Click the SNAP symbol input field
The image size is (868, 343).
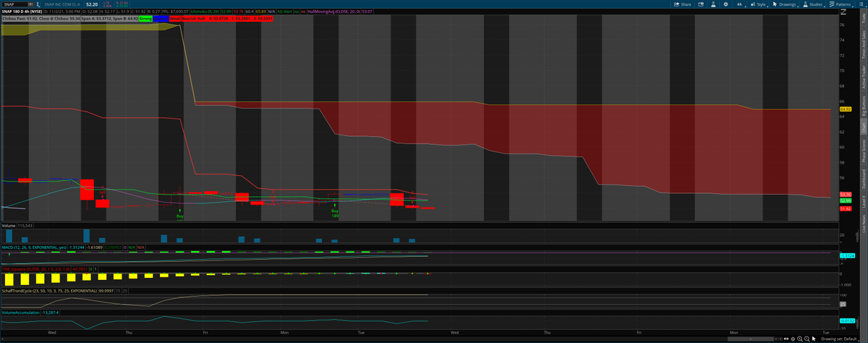pos(14,4)
